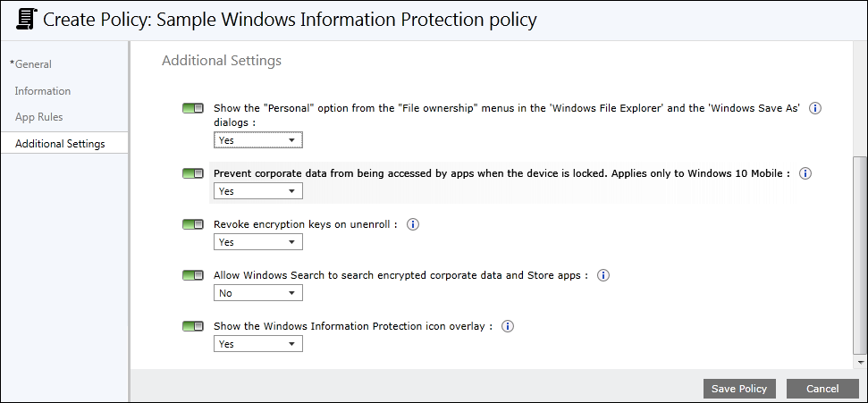Click info icon beside Personal option setting
Viewport: 868px width, 403px height.
tap(815, 108)
